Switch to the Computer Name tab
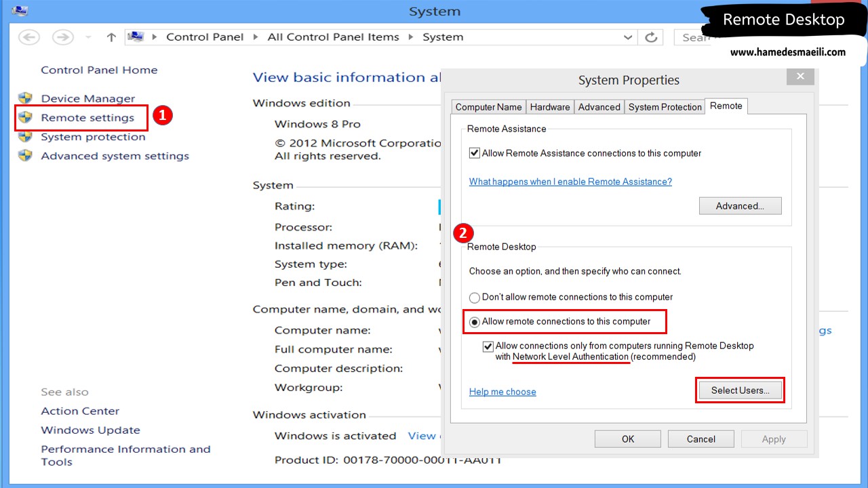 489,107
